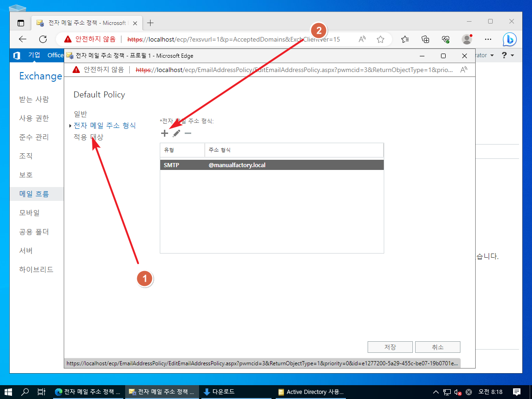Click read aloud icon in main address bar
This screenshot has width=532, height=399.
[x=362, y=39]
